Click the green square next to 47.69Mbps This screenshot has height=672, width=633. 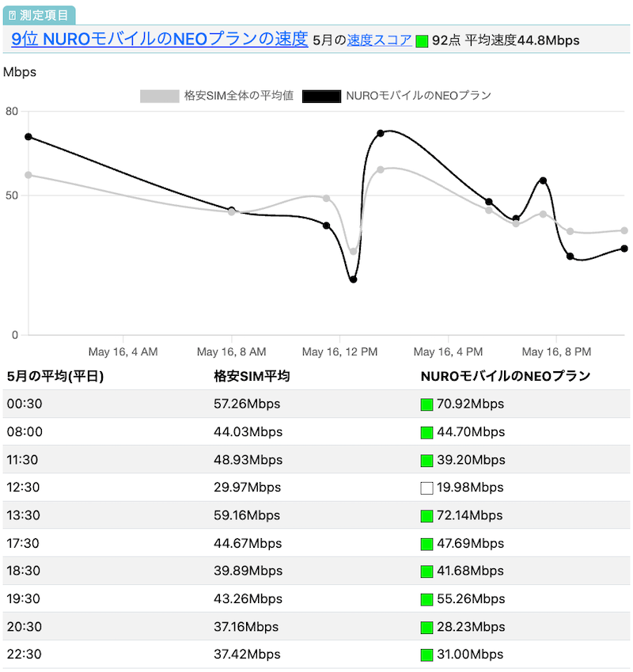[426, 545]
